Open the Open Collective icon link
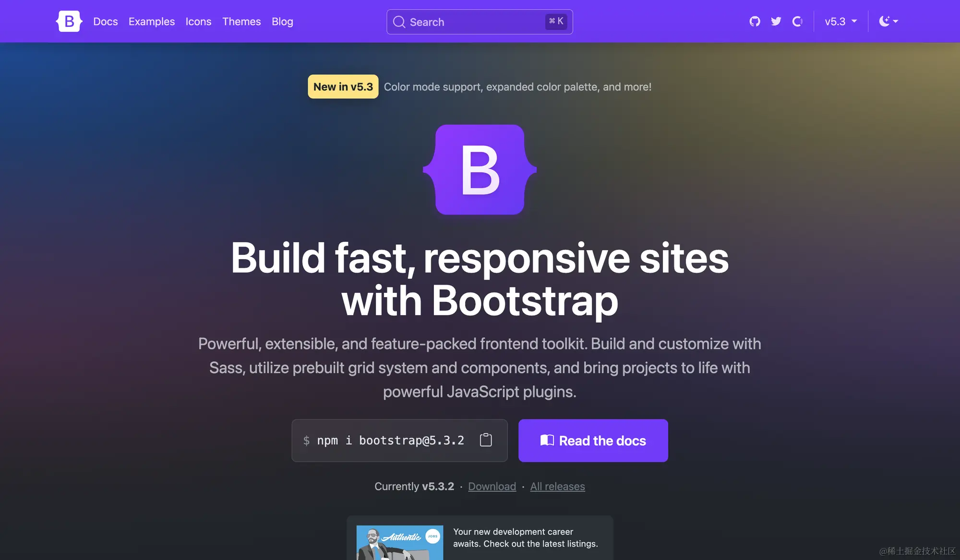Viewport: 960px width, 560px height. pos(797,21)
